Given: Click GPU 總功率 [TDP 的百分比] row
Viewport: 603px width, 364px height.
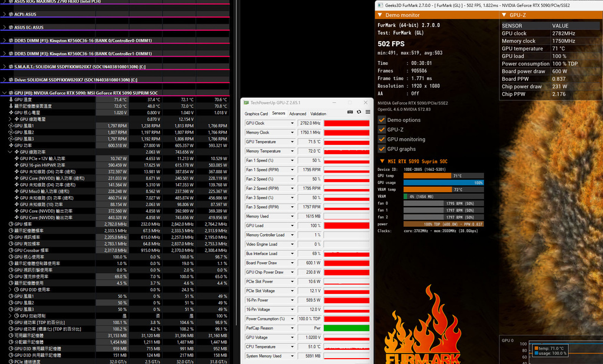Looking at the screenshot, I should [x=115, y=322].
